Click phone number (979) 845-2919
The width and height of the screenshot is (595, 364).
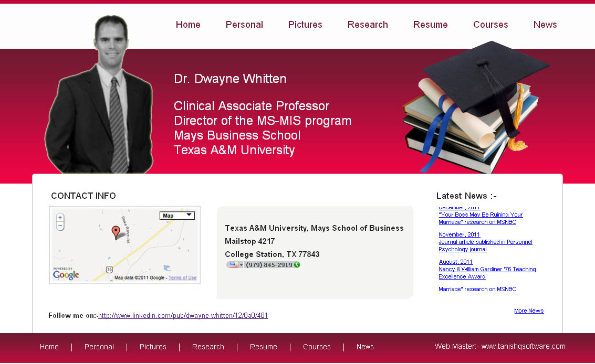click(269, 265)
